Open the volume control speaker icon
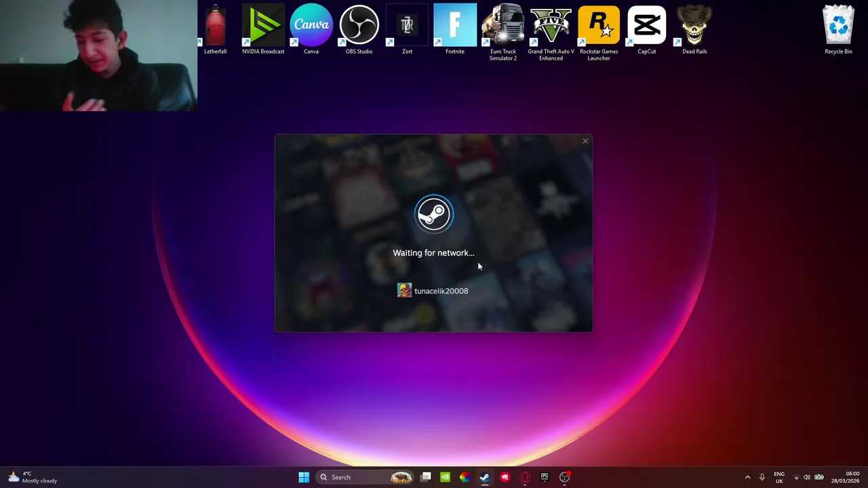Screen dimensions: 868x488 [x=807, y=477]
